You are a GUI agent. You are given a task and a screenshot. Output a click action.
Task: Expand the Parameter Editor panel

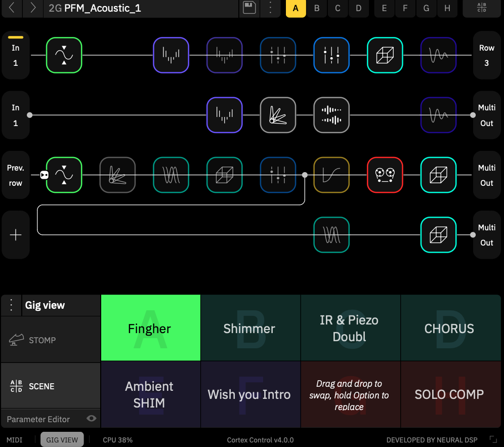click(39, 419)
